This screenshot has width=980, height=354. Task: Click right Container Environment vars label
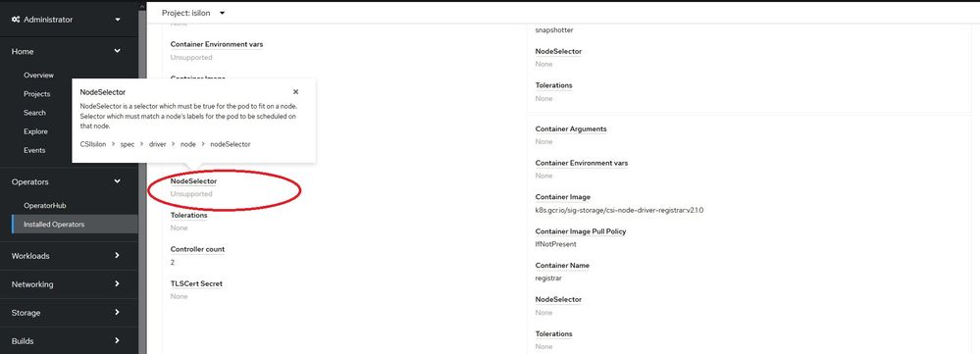(x=582, y=163)
